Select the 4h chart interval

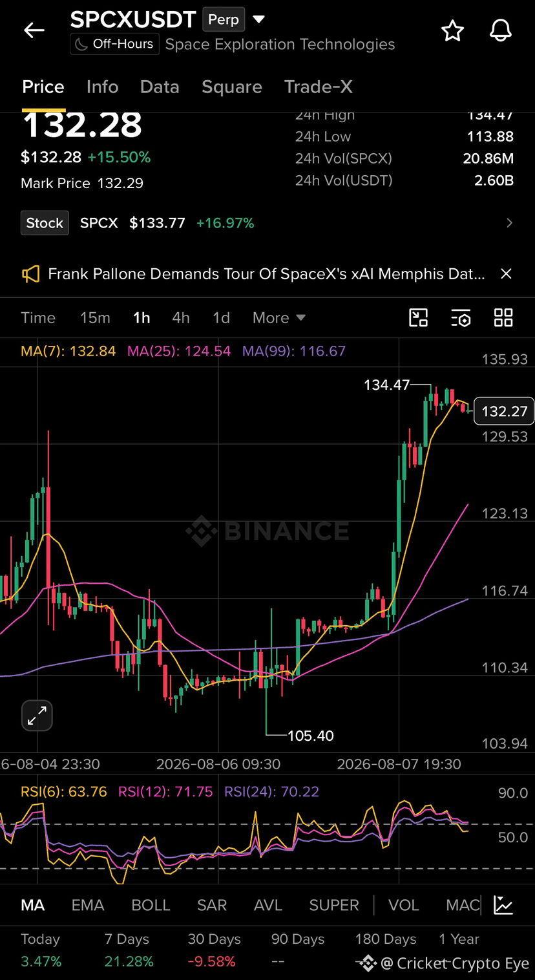pyautogui.click(x=181, y=317)
